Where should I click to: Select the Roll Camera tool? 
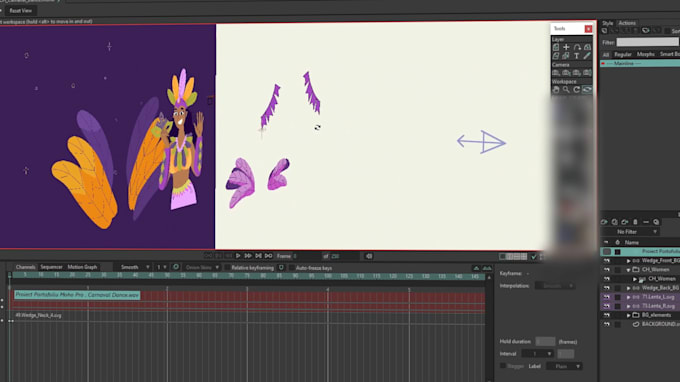[577, 73]
